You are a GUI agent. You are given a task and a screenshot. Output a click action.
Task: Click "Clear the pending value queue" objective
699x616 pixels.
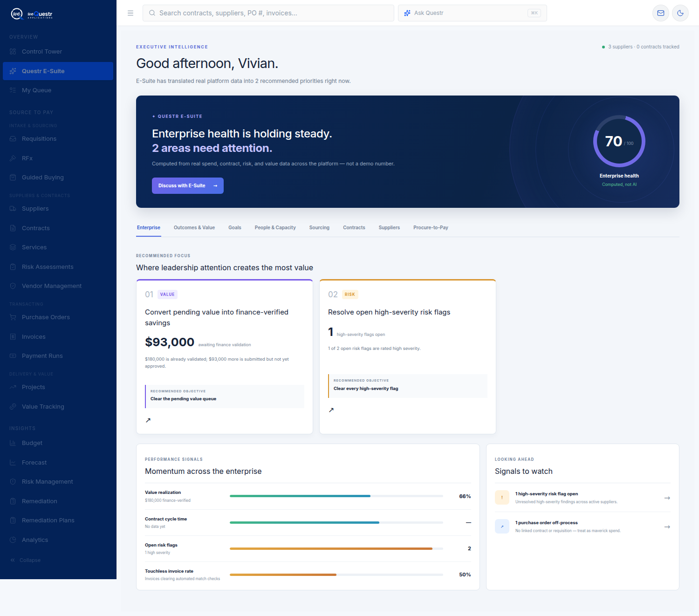pyautogui.click(x=225, y=397)
